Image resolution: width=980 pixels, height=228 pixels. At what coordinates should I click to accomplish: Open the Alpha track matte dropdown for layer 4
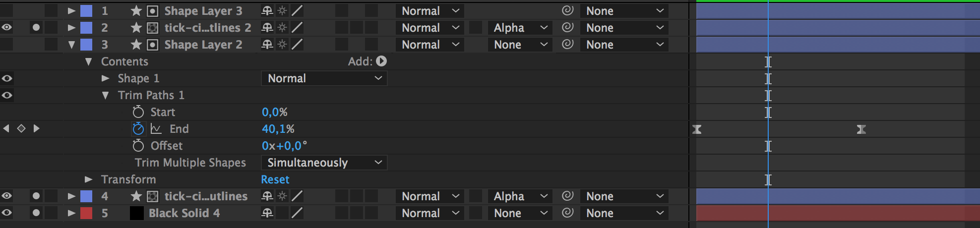point(520,196)
